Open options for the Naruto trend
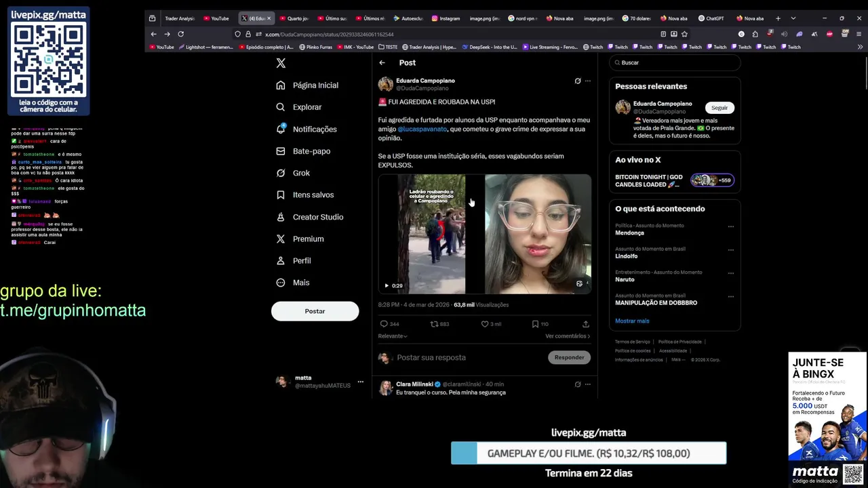This screenshot has width=868, height=488. [x=731, y=273]
